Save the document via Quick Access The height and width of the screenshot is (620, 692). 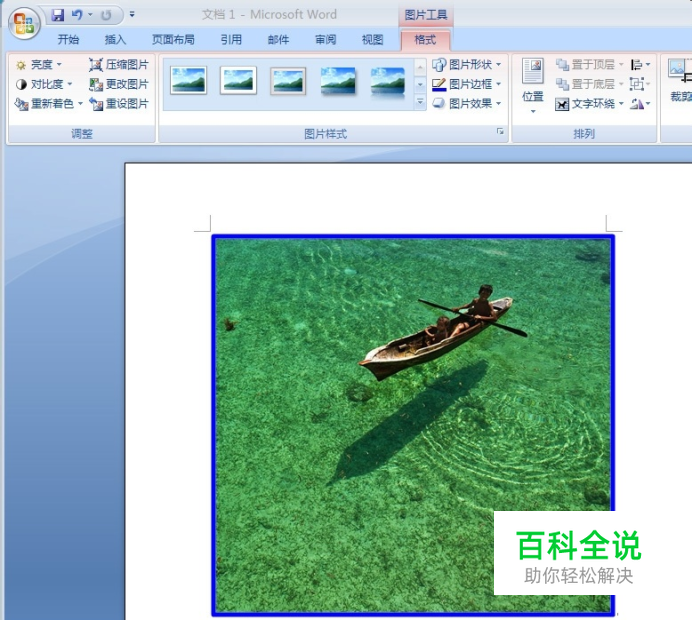(58, 15)
